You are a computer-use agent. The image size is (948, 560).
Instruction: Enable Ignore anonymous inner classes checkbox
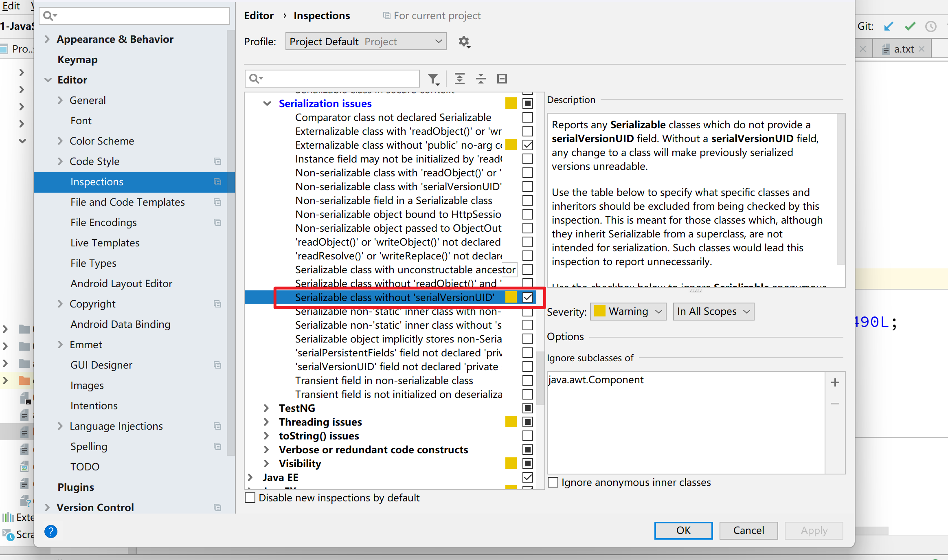553,482
